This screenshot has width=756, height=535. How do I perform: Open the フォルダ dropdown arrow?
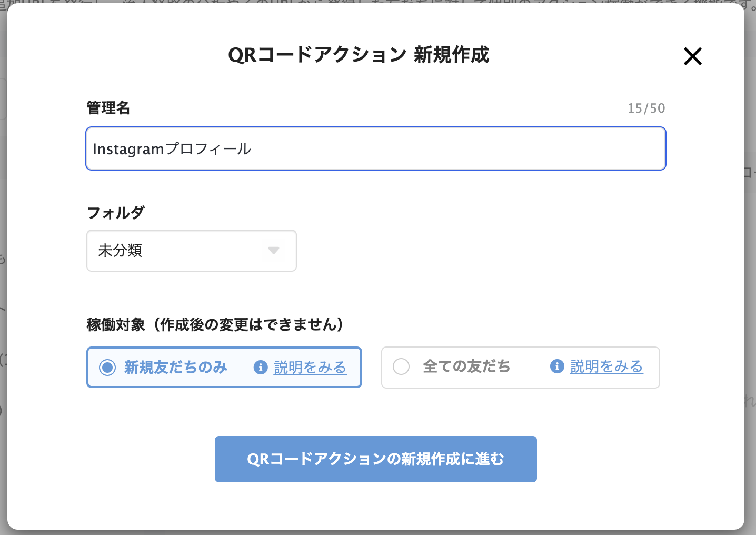coord(273,251)
